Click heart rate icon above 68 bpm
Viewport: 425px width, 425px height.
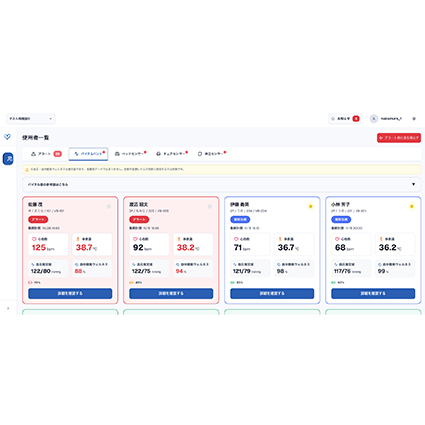click(x=337, y=239)
